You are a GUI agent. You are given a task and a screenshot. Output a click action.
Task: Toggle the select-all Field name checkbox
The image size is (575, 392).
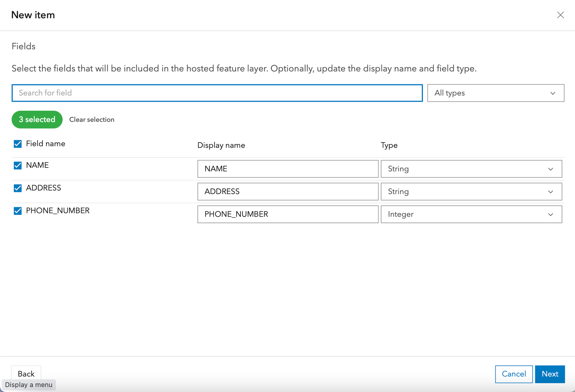click(18, 144)
